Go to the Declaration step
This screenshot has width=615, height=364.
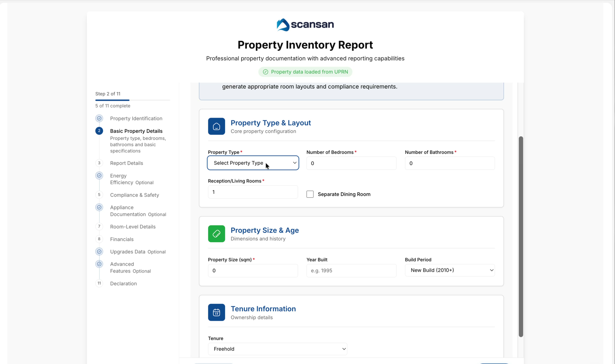point(124,284)
